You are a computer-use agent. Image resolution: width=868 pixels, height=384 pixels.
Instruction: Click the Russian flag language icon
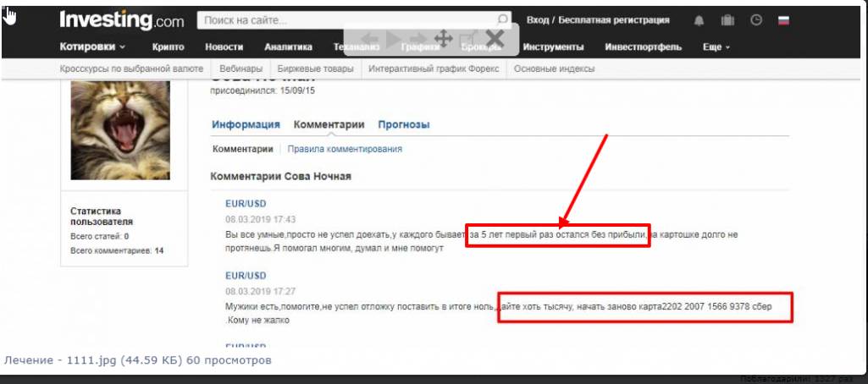[x=782, y=20]
